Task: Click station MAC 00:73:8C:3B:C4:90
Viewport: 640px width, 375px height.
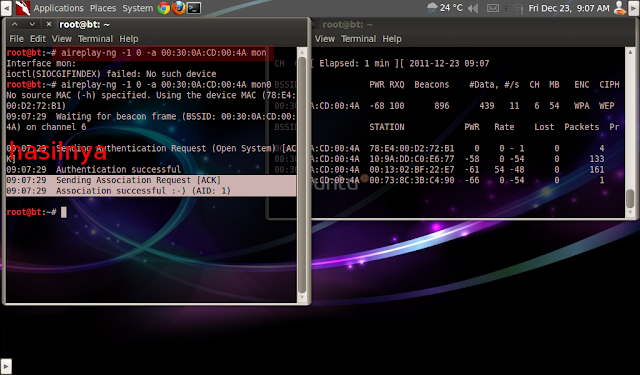Action: tap(411, 180)
